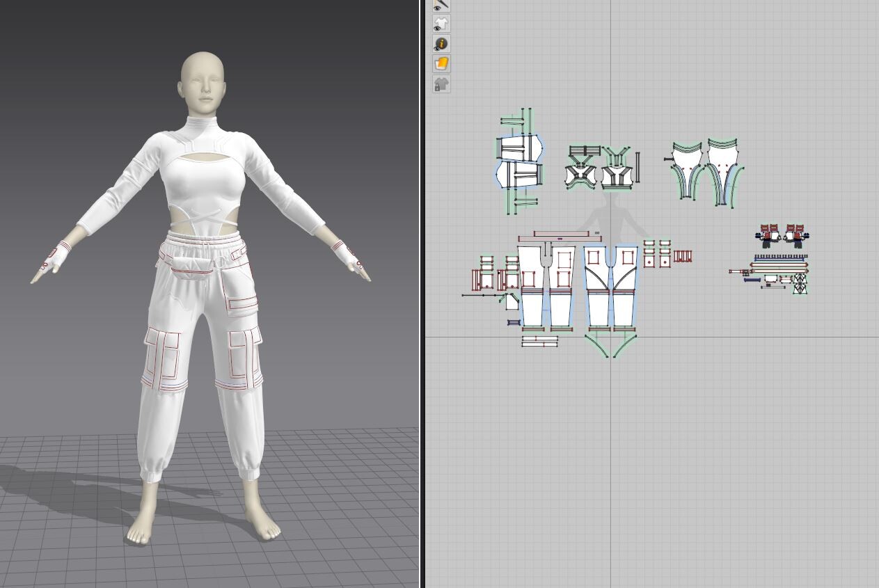Select the leftmost pants leg pattern piece

(532, 286)
